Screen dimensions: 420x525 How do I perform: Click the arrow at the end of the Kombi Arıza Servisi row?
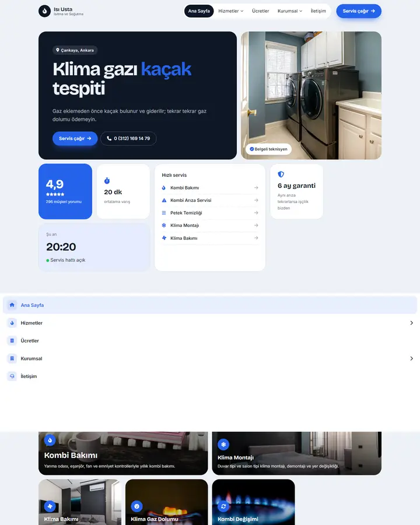[x=256, y=200]
